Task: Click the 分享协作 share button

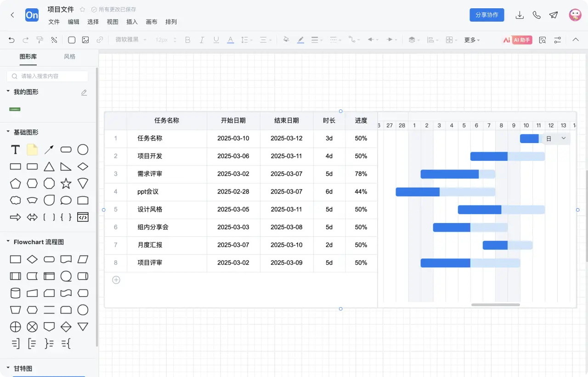Action: click(x=486, y=15)
